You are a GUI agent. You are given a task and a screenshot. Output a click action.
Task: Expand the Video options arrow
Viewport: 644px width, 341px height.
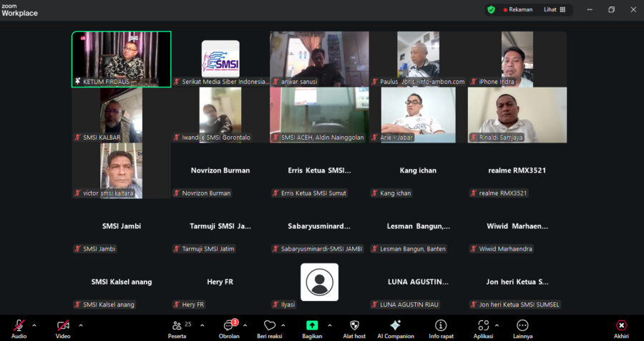80,325
